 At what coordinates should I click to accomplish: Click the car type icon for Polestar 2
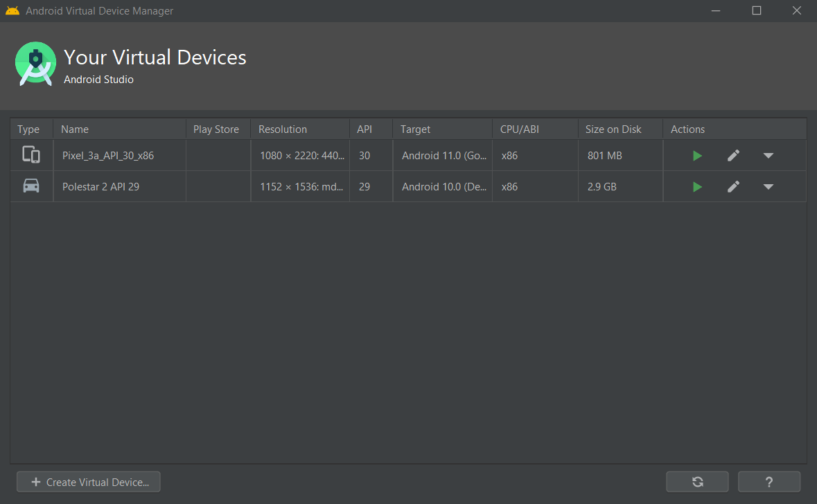click(31, 186)
